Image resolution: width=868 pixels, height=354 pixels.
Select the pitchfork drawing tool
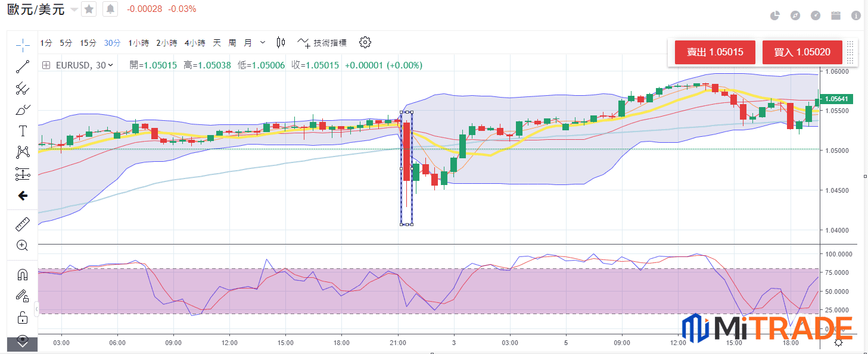coord(23,89)
